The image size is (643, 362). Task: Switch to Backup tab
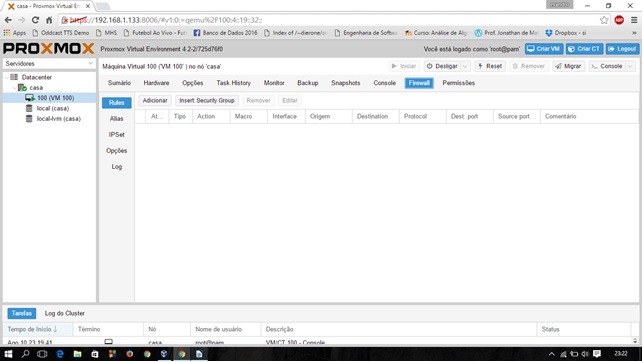click(x=308, y=83)
